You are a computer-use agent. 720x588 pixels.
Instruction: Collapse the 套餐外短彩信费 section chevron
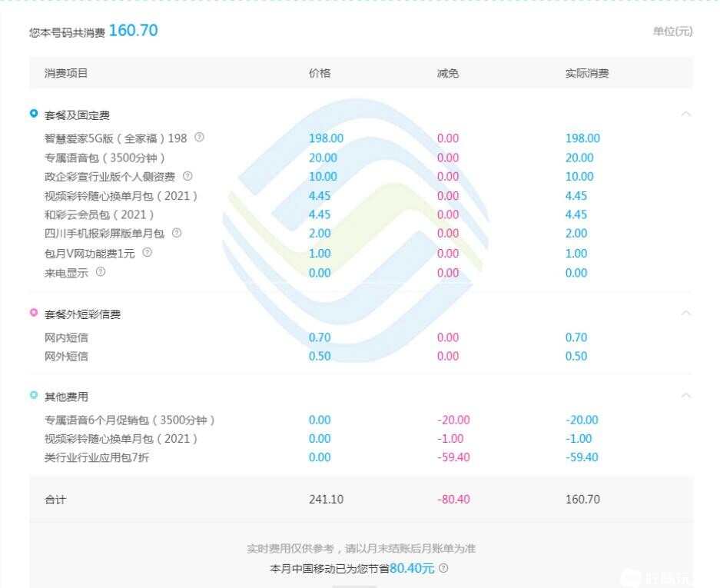686,314
